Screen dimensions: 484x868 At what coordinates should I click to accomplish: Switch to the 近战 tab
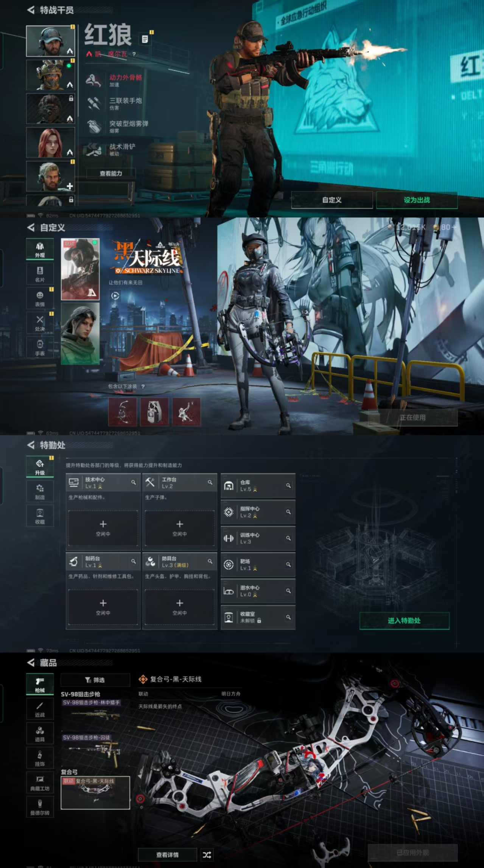tap(40, 709)
